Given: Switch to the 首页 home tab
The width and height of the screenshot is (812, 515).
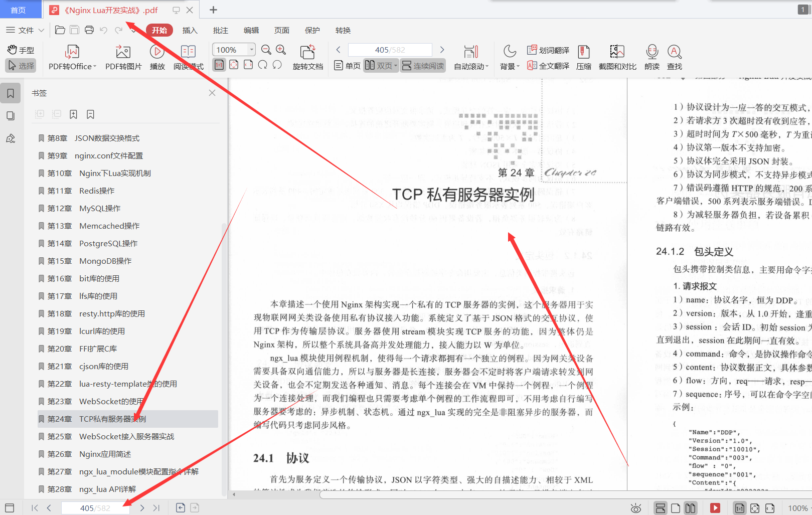Looking at the screenshot, I should 20,10.
